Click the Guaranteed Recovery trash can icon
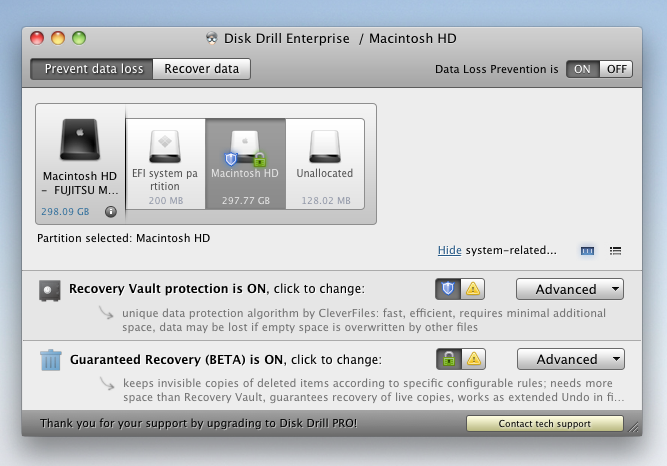This screenshot has height=466, width=667. coord(51,360)
